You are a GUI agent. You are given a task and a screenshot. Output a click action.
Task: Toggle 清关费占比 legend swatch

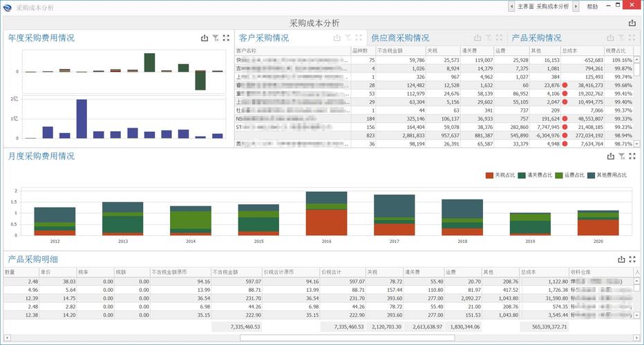pos(522,175)
